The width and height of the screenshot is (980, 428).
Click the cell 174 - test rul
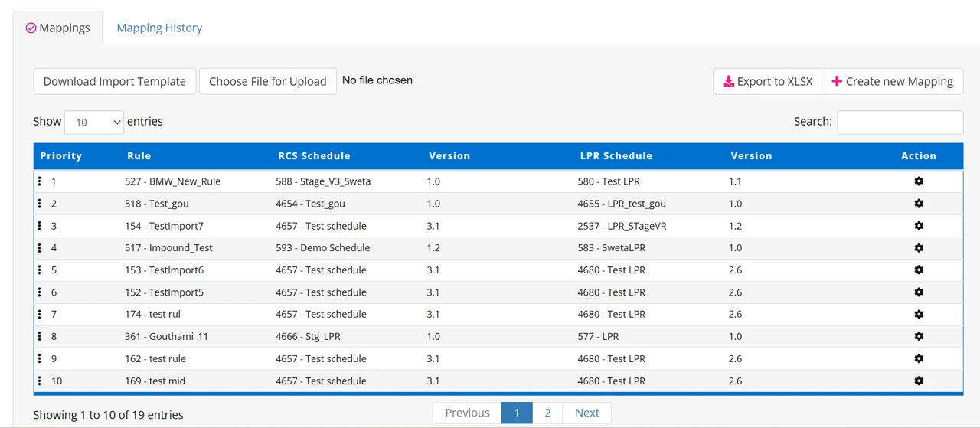[152, 315]
